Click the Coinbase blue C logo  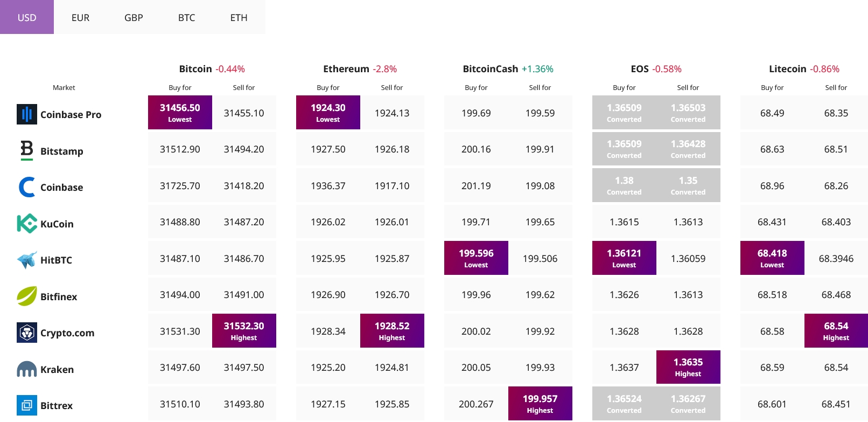coord(26,187)
